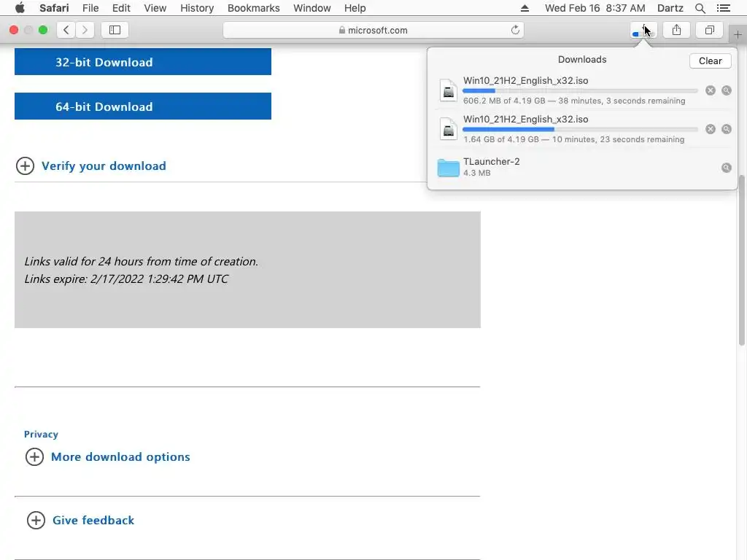Click the Dartz user name in menu bar
Image resolution: width=747 pixels, height=560 pixels.
(670, 8)
